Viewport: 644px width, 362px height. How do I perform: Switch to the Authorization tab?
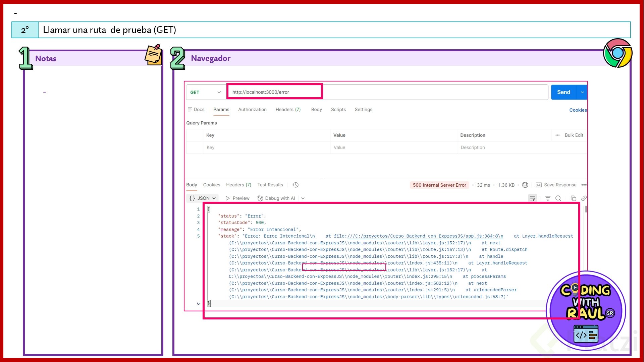[252, 110]
